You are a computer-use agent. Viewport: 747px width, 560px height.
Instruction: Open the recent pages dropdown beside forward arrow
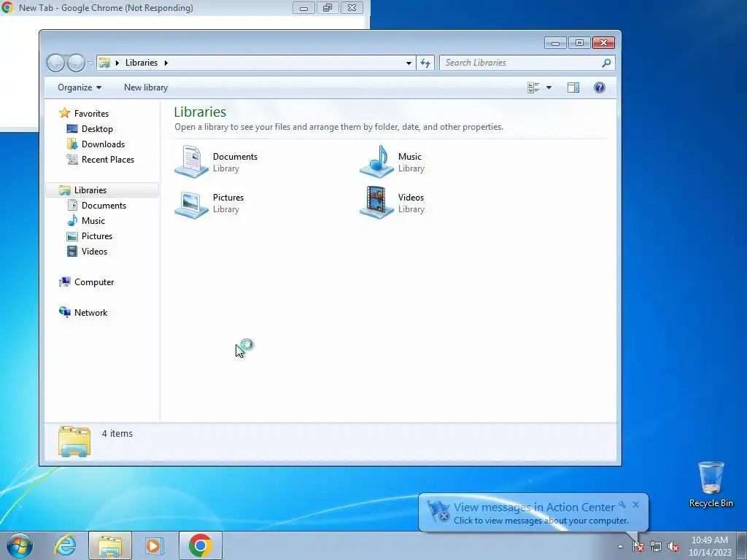point(90,63)
